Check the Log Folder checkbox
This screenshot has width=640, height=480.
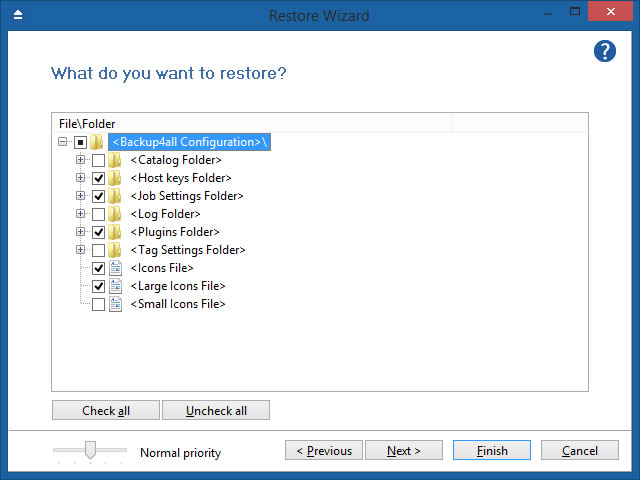[98, 214]
